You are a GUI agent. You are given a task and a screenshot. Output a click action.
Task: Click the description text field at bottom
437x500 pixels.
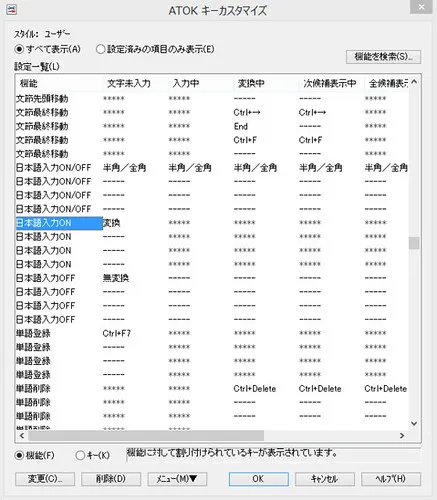273,454
